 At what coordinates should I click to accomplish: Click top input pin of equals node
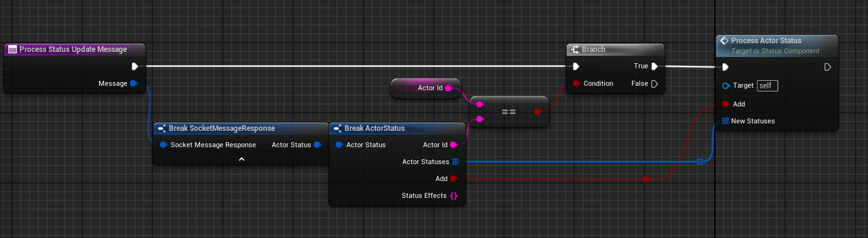click(x=480, y=104)
